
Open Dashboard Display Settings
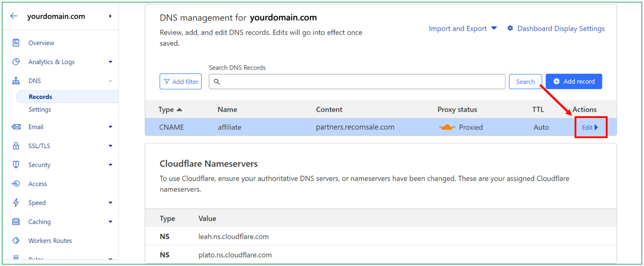tap(556, 29)
